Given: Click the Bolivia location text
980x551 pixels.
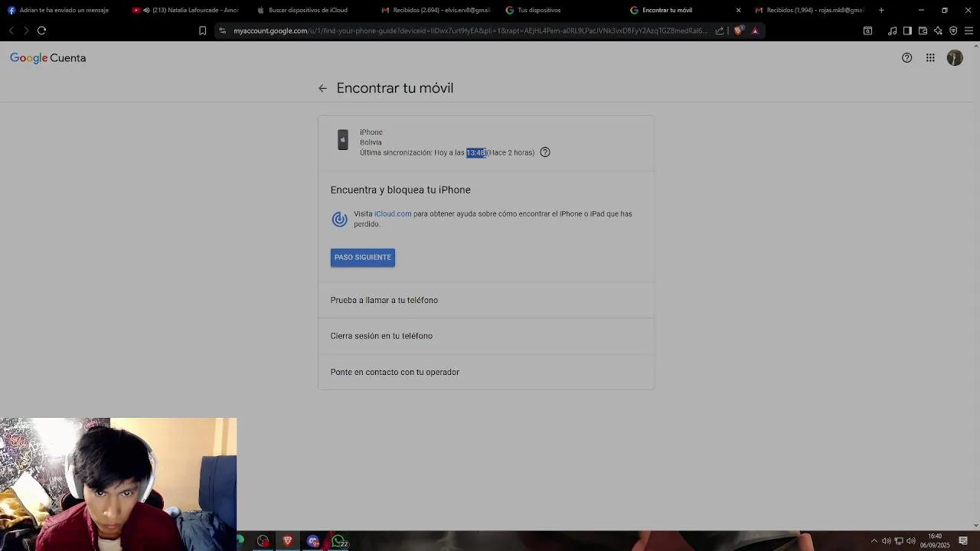Looking at the screenshot, I should tap(371, 142).
